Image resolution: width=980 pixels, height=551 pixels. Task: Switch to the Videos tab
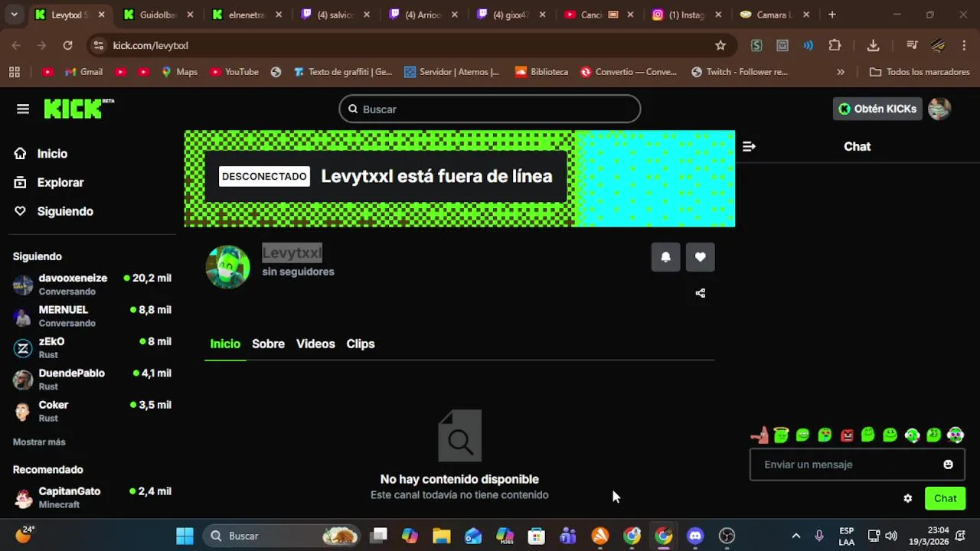(315, 344)
